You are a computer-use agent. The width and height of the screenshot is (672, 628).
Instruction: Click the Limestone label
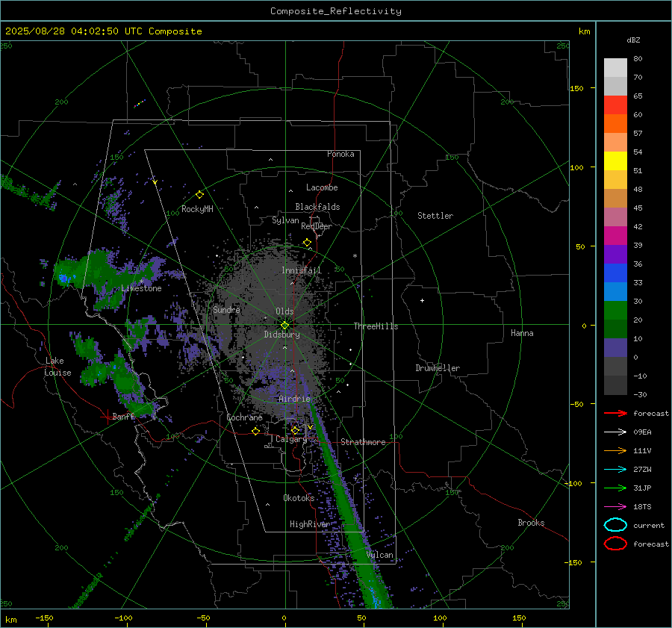pos(141,288)
